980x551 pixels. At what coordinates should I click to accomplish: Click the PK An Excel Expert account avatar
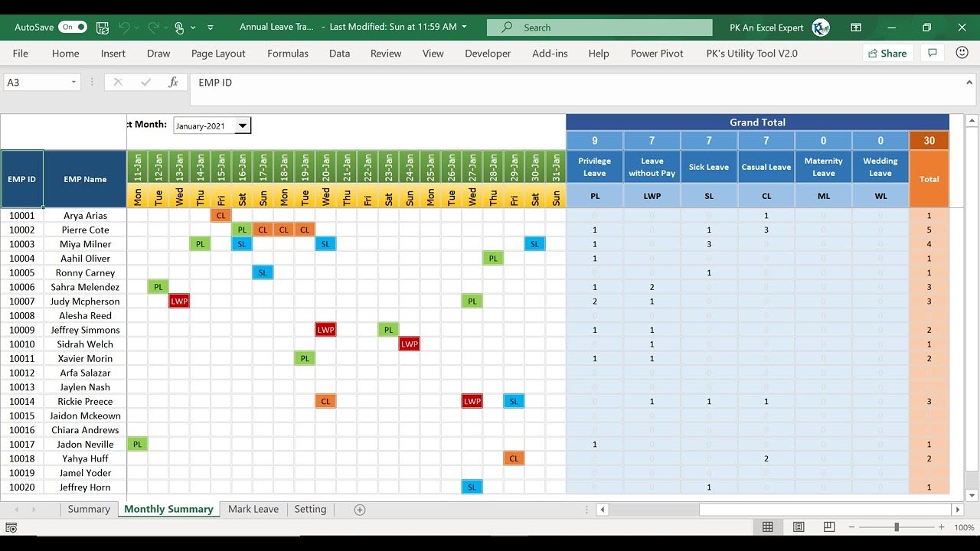coord(821,28)
